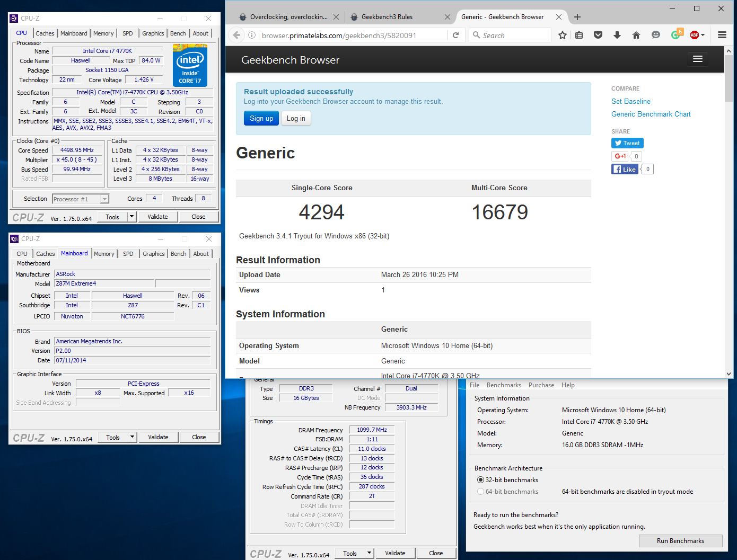This screenshot has width=737, height=560.
Task: Save page to Pocket icon
Action: pyautogui.click(x=598, y=35)
